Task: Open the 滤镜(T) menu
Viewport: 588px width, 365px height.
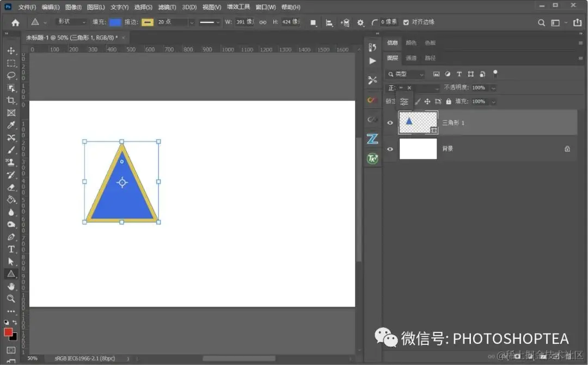Action: (x=167, y=7)
